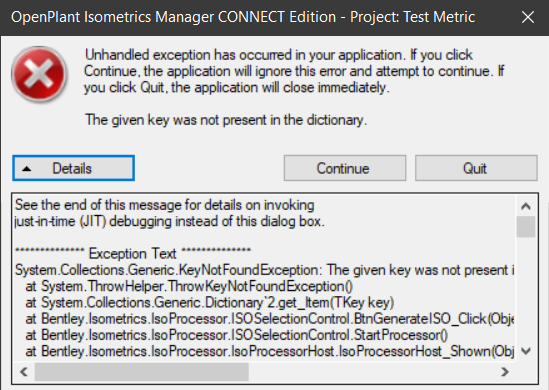Click the vertical scrollbar track below thumb

coord(526,290)
